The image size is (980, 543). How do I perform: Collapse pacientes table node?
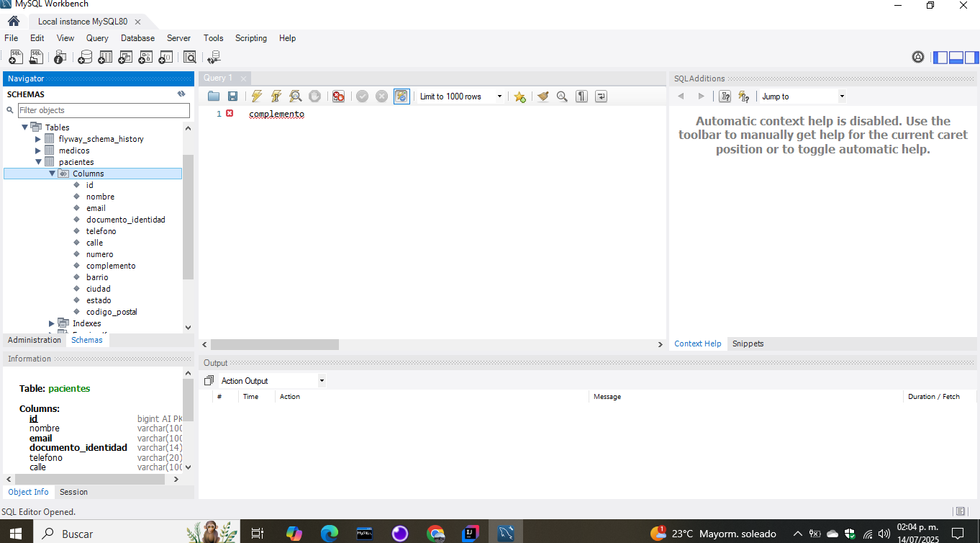[x=38, y=162]
